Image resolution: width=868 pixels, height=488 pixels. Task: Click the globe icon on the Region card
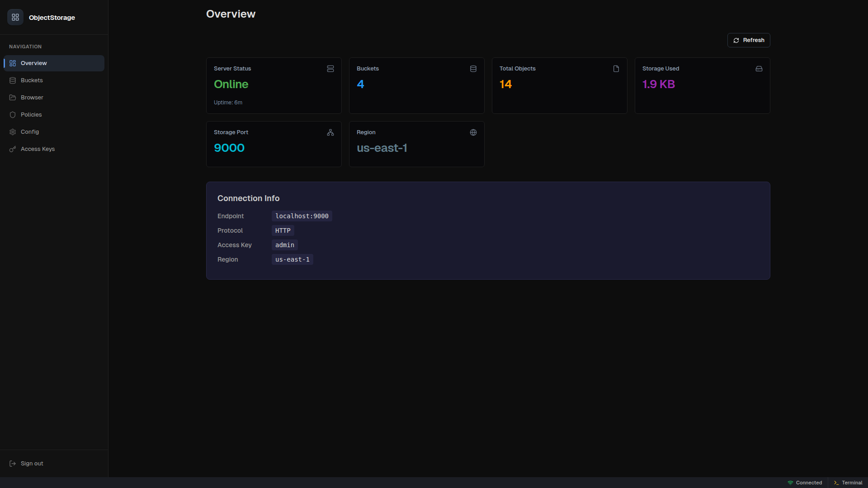[473, 132]
